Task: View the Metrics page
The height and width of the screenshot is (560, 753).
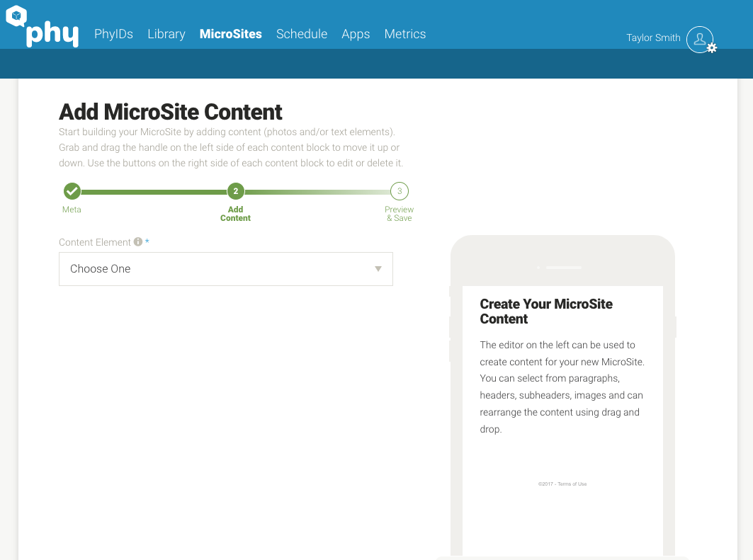Action: pyautogui.click(x=405, y=34)
